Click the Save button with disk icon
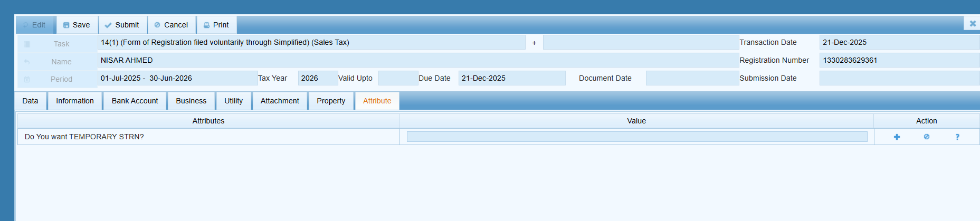The image size is (980, 221). (x=77, y=25)
